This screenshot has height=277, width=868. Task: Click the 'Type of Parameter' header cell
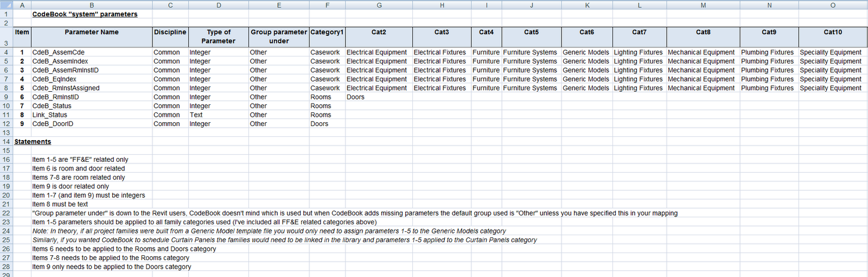[219, 36]
